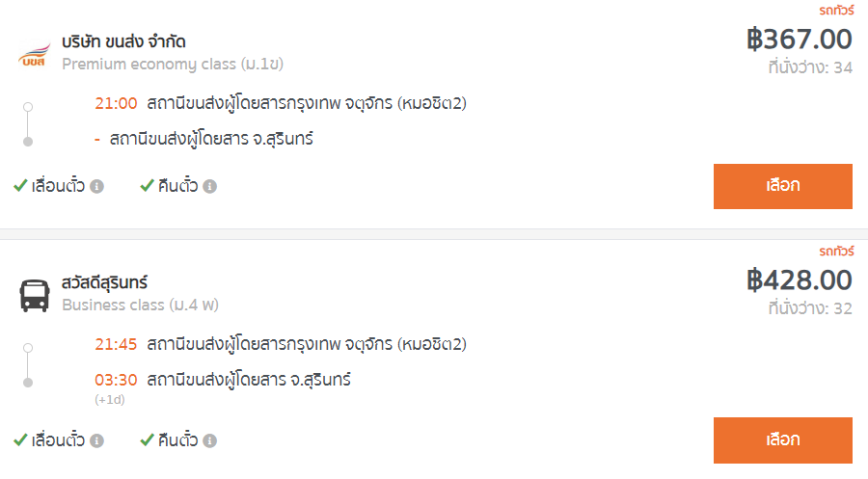Click Business class (ม.4 พ) text

[x=140, y=306]
